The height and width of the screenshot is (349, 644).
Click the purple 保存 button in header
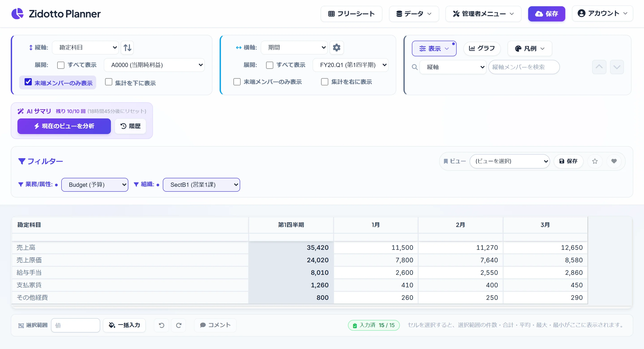click(547, 14)
